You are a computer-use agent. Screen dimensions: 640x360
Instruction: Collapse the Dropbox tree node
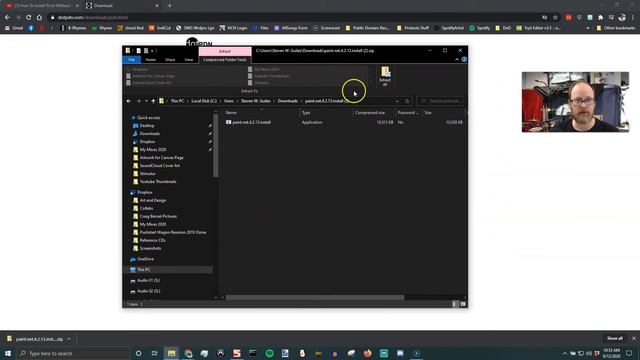pyautogui.click(x=144, y=192)
